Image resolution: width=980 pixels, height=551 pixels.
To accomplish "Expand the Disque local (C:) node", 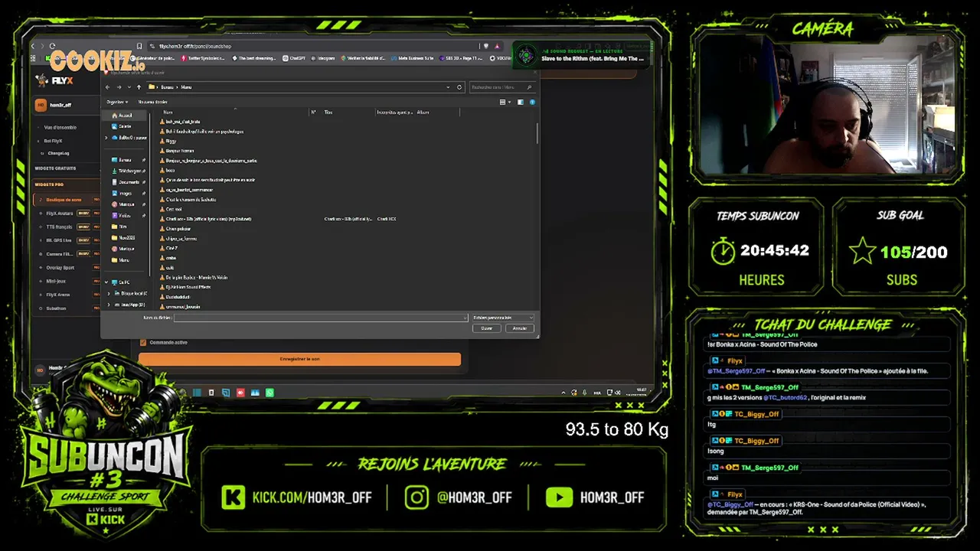I will (109, 293).
